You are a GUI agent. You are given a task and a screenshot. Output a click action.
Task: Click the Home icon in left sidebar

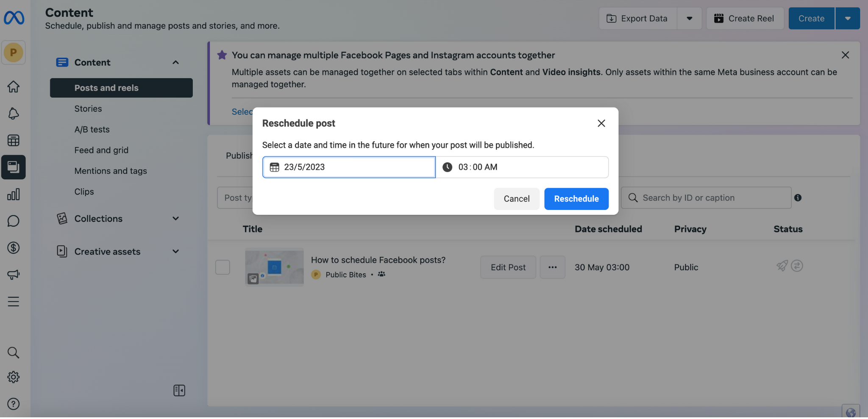13,87
